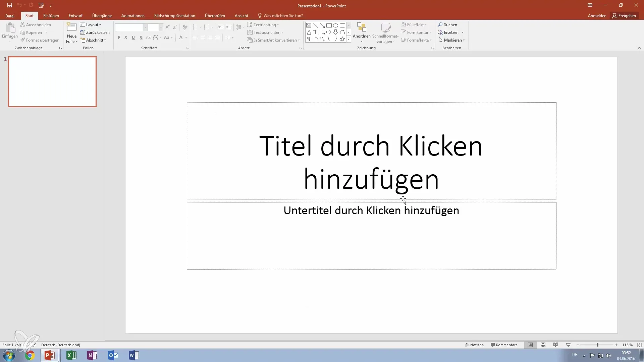Increase list indent level icon
The height and width of the screenshot is (362, 644).
228,27
